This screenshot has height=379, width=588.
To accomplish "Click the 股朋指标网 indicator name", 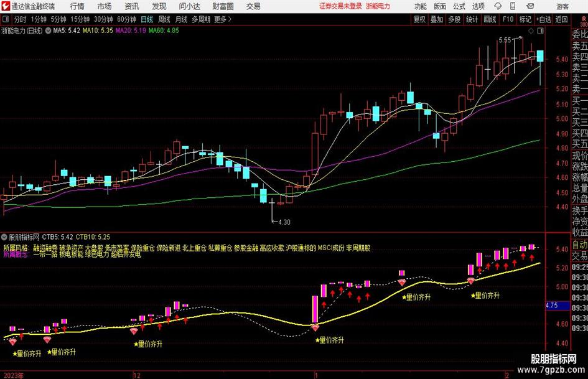I will click(x=24, y=236).
